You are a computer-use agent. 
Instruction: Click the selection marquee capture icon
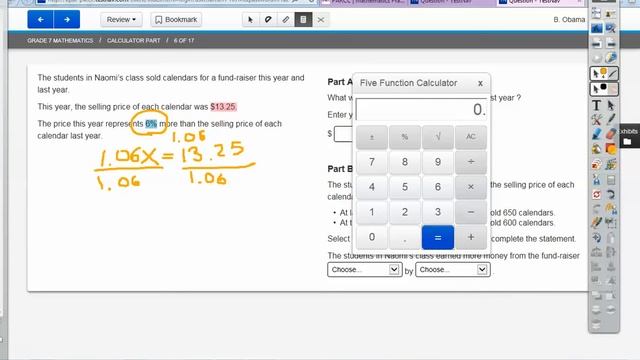611,223
